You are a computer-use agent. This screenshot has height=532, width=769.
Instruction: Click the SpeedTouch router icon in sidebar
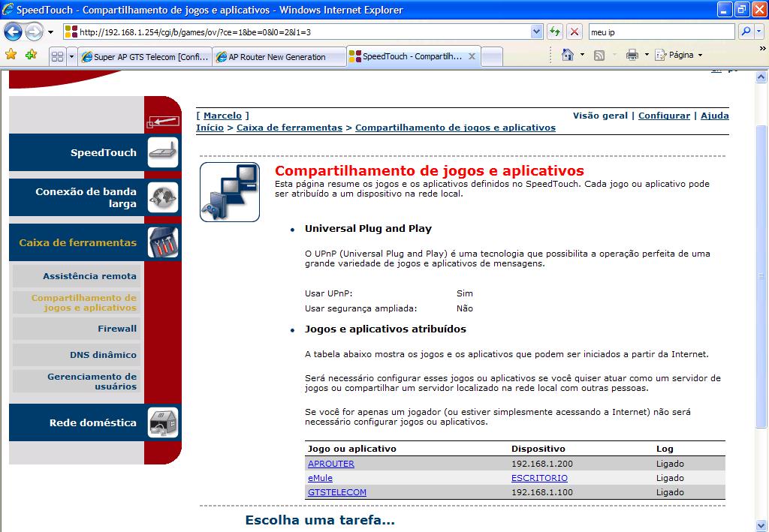tap(163, 152)
